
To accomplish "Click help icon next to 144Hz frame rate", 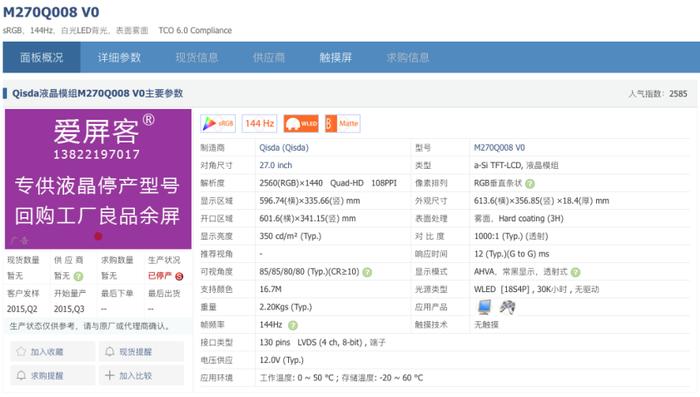I will click(x=292, y=326).
